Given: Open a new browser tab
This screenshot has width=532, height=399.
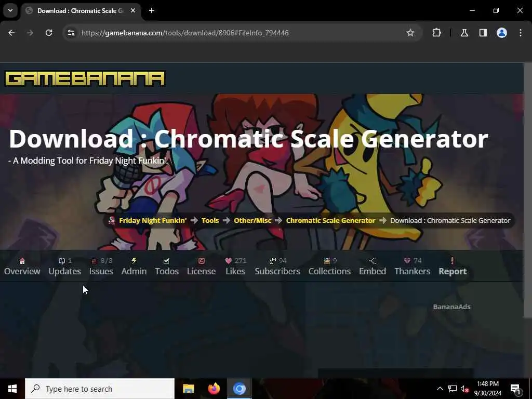Looking at the screenshot, I should click(x=152, y=10).
